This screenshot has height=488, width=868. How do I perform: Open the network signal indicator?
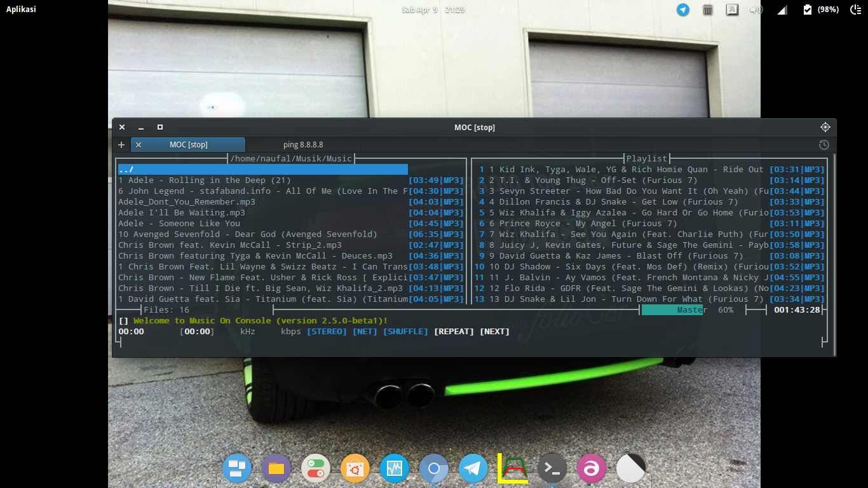click(x=782, y=10)
